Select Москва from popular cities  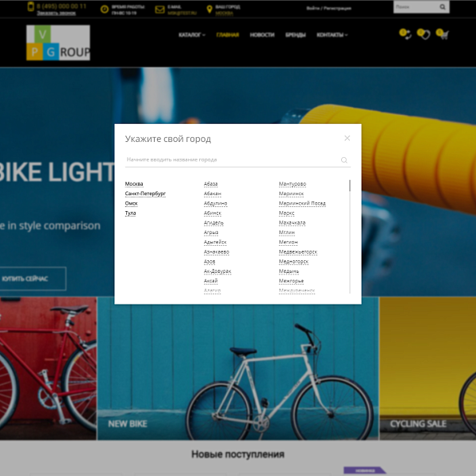[134, 184]
